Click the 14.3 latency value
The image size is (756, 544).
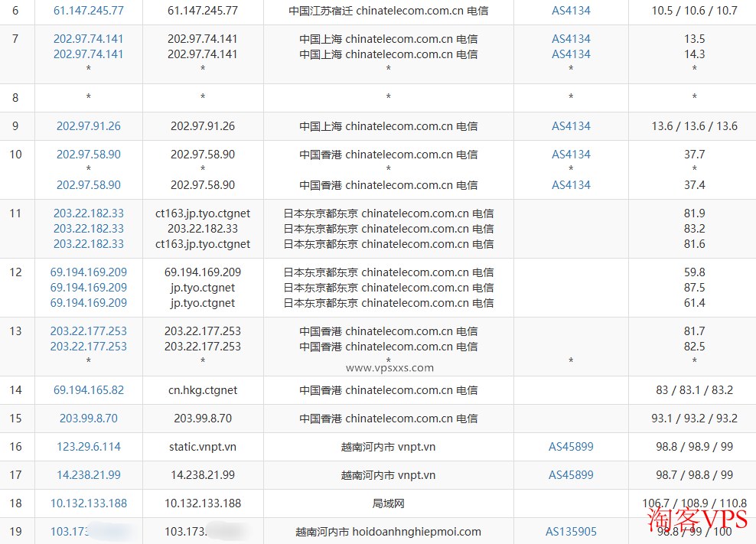click(694, 54)
